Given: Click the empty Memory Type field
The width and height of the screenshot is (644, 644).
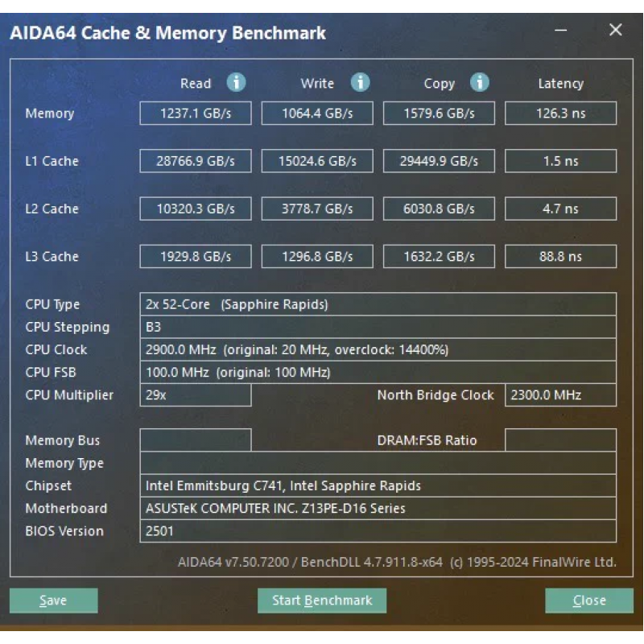Looking at the screenshot, I should pos(378,463).
